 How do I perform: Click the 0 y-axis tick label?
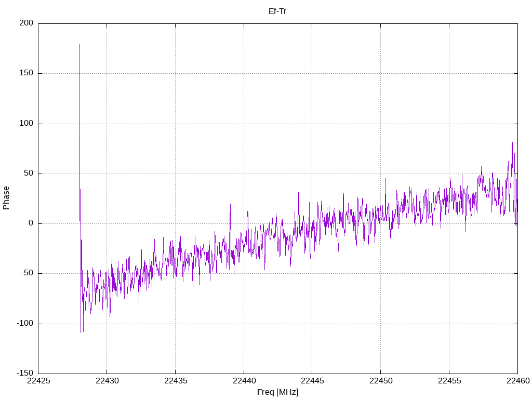pyautogui.click(x=31, y=223)
